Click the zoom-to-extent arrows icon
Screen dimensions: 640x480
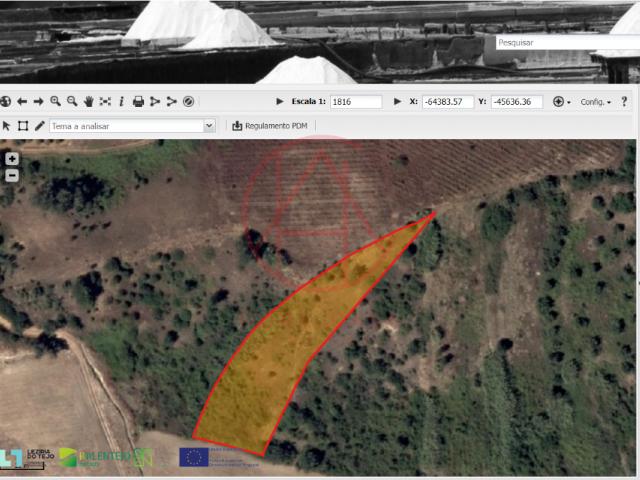pos(105,101)
